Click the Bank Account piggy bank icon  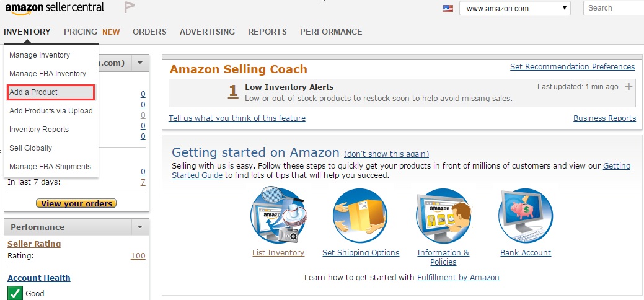tap(525, 216)
